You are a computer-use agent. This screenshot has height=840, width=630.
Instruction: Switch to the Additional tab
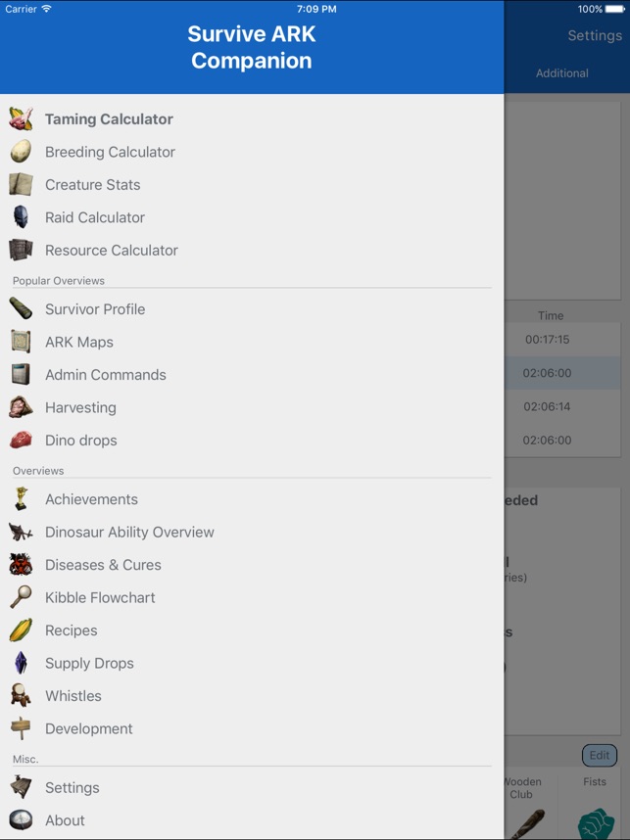pyautogui.click(x=562, y=72)
